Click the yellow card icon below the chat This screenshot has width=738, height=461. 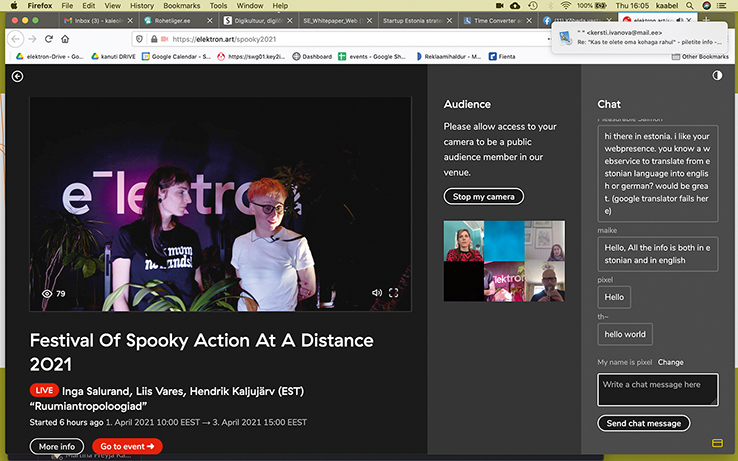point(717,443)
